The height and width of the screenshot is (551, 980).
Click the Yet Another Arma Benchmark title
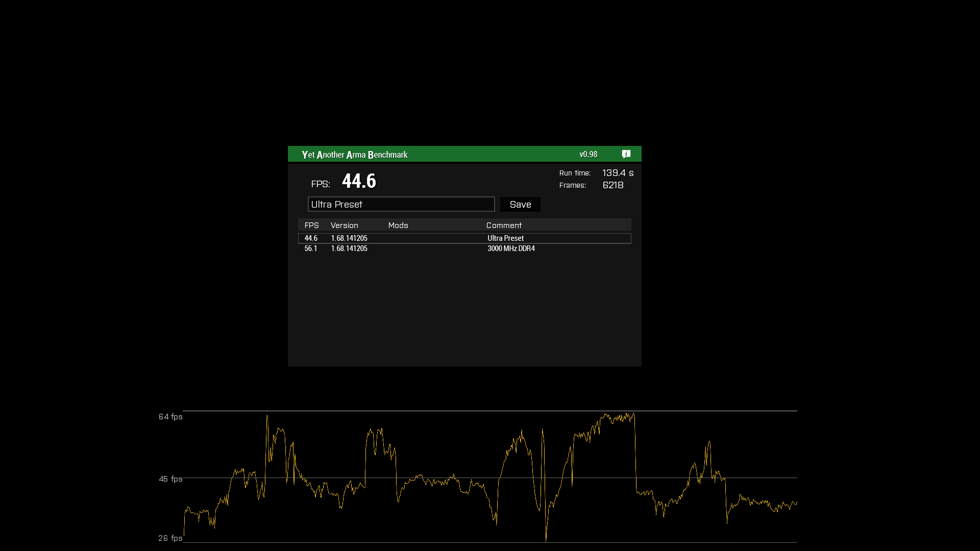tap(354, 155)
